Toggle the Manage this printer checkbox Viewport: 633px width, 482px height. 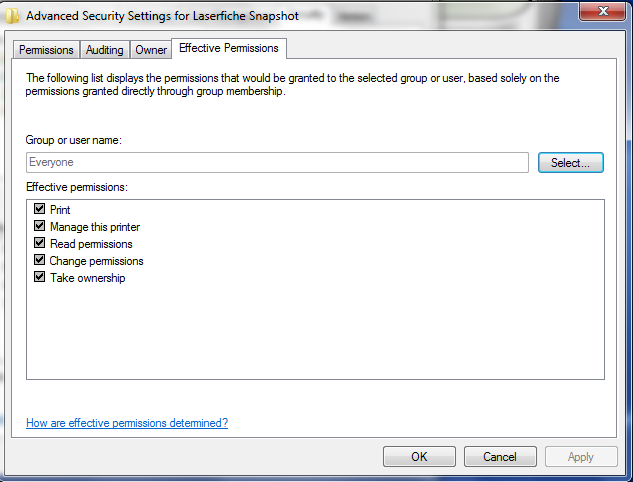pyautogui.click(x=40, y=226)
